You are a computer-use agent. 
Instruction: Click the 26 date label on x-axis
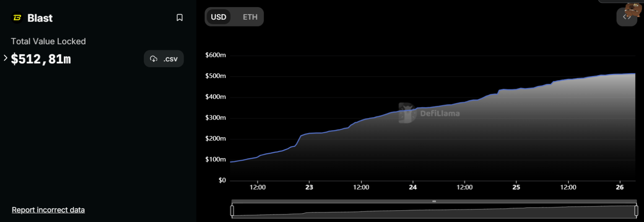620,188
